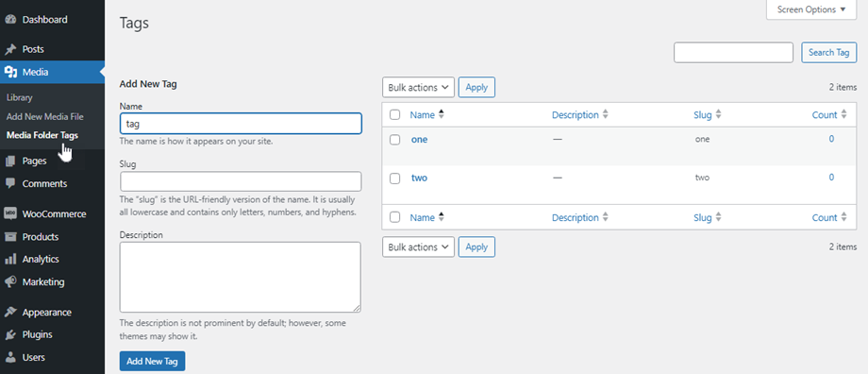This screenshot has height=374, width=868.
Task: Click the Comments speech bubble icon
Action: click(x=10, y=183)
